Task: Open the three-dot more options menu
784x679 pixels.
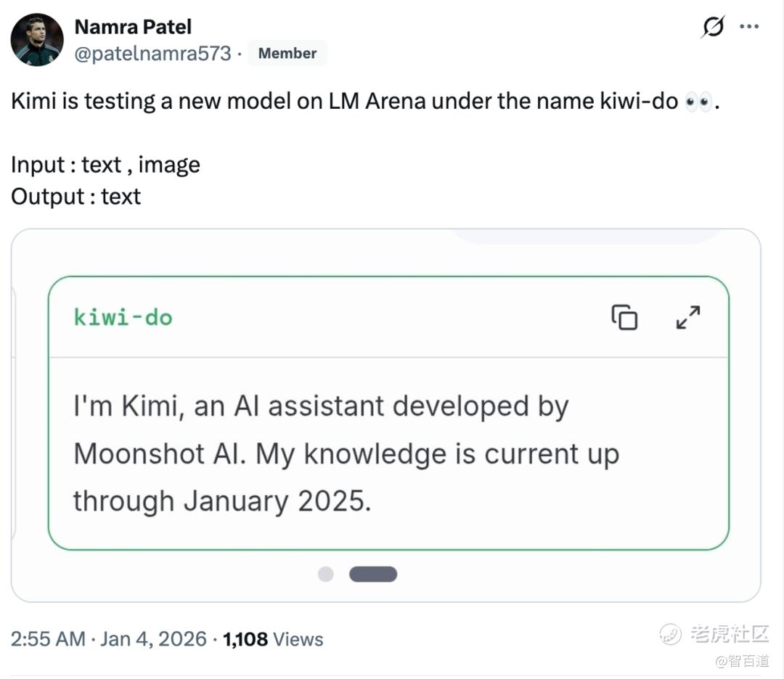Action: (748, 28)
